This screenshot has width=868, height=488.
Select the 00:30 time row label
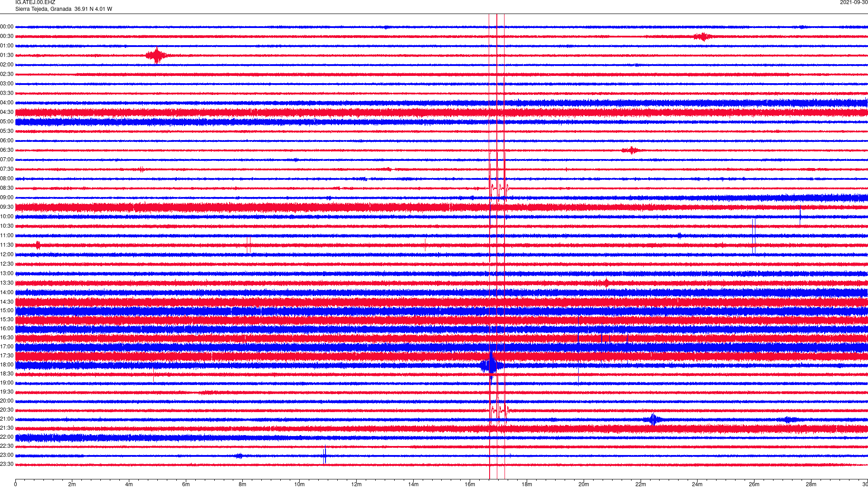7,37
